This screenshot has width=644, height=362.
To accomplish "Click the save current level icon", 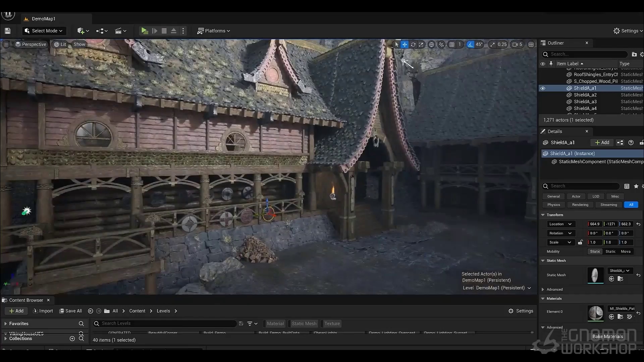I will (8, 31).
